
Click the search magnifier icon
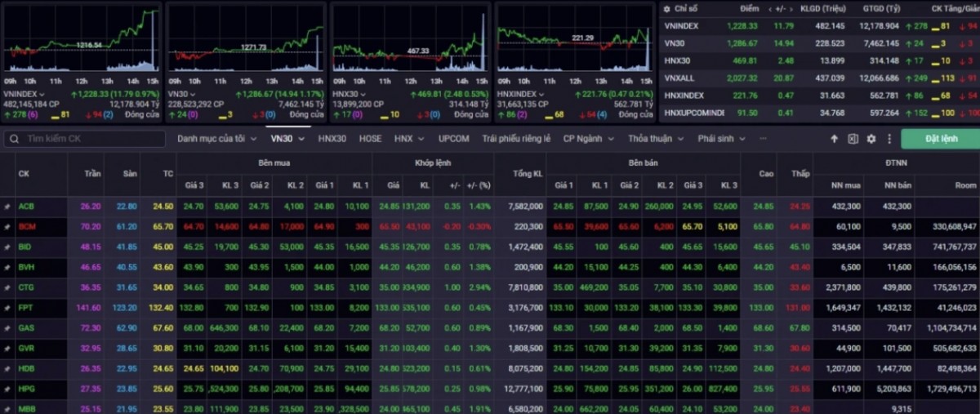(x=14, y=139)
